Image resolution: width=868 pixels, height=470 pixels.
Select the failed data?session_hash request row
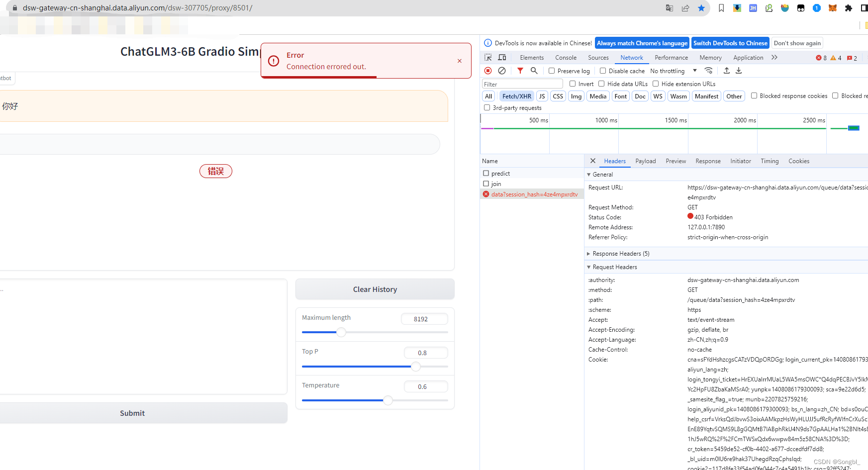532,194
